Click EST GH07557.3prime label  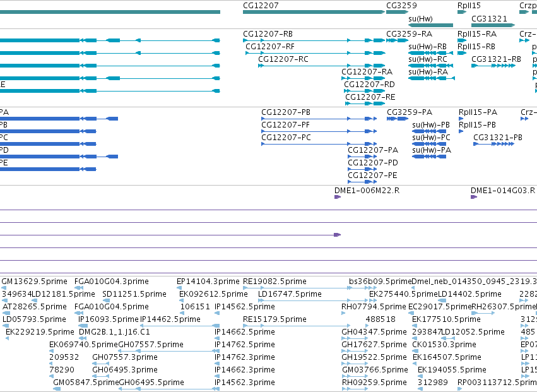pos(125,357)
